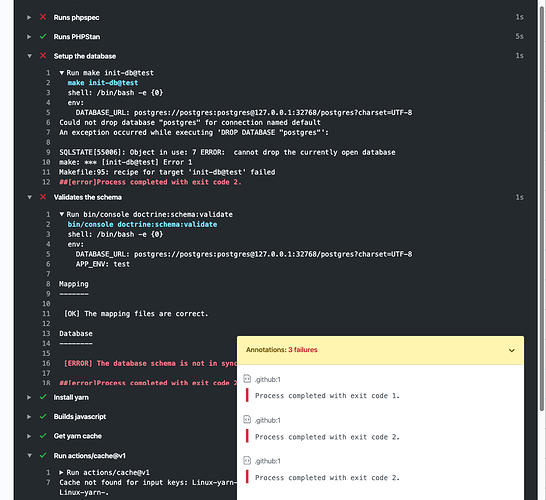
Task: Click 'Cache not found for input keys' log line
Action: click(148, 483)
